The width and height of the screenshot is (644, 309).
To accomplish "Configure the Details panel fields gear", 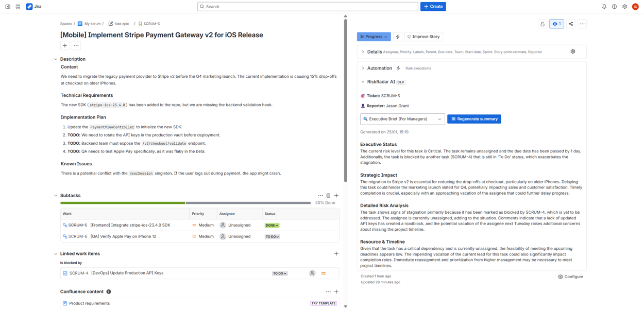I will coord(573,51).
